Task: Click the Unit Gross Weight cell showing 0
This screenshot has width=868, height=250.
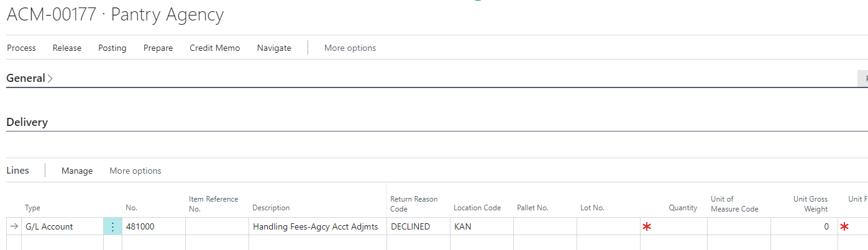Action: pos(802,227)
